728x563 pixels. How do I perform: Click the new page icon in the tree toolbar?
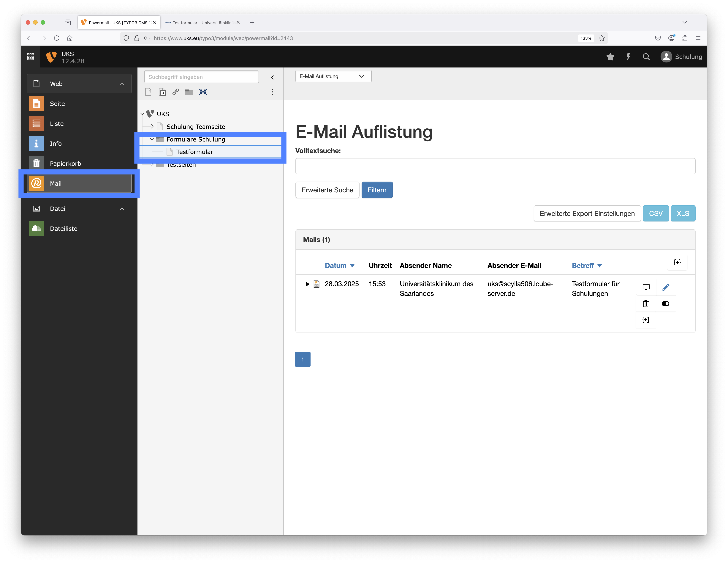tap(148, 92)
